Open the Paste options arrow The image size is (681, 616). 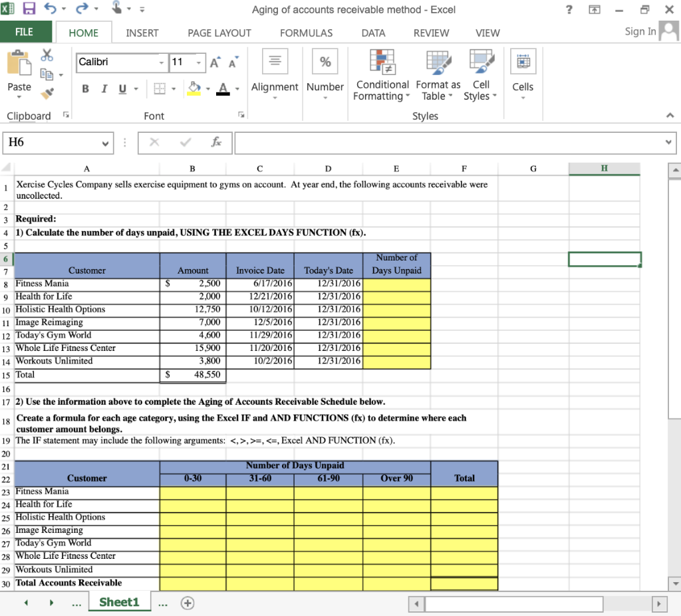[19, 97]
